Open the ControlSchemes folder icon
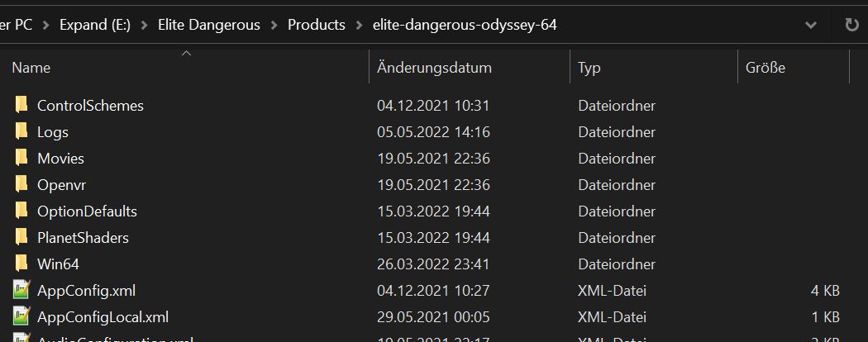 tap(21, 105)
